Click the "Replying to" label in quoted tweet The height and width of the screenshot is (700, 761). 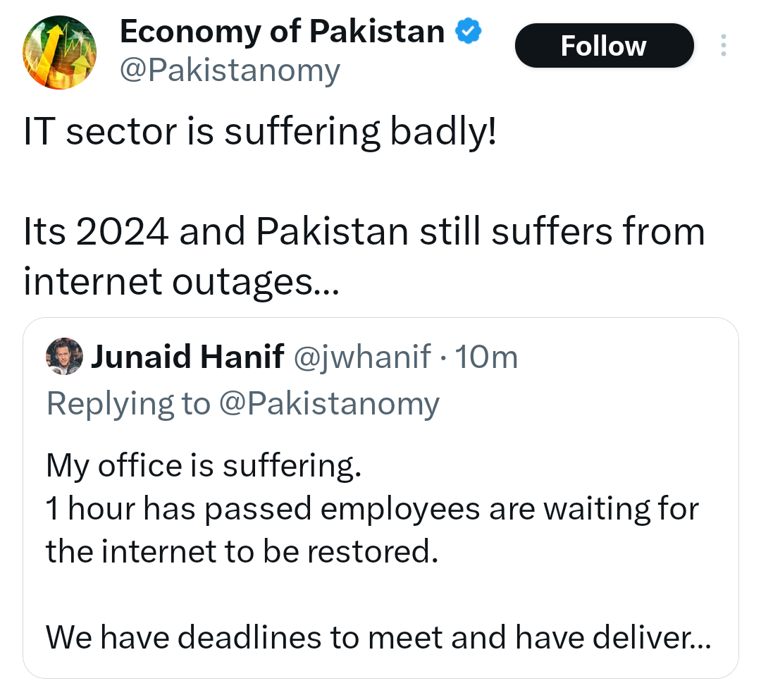point(128,404)
